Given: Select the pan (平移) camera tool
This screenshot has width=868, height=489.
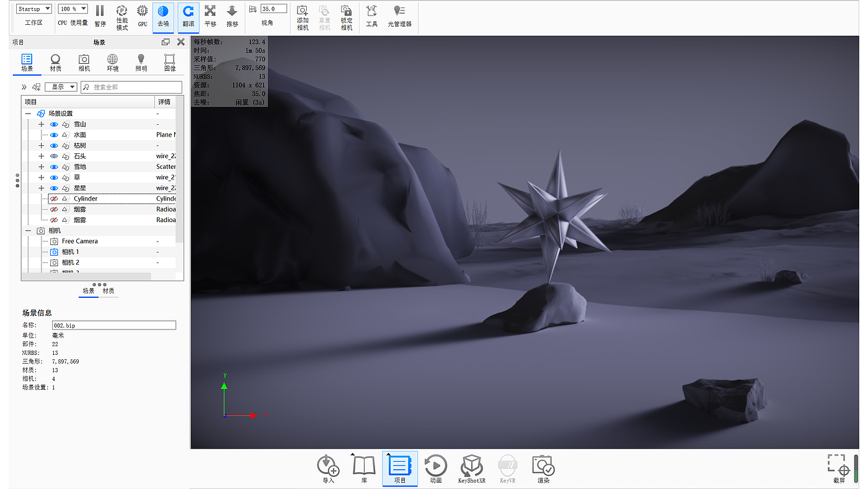Looking at the screenshot, I should pos(210,16).
